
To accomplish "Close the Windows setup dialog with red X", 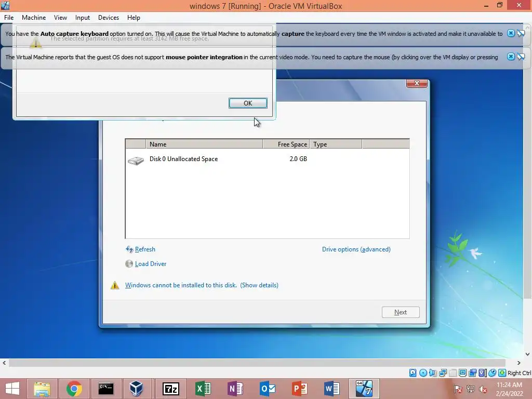I will [417, 83].
